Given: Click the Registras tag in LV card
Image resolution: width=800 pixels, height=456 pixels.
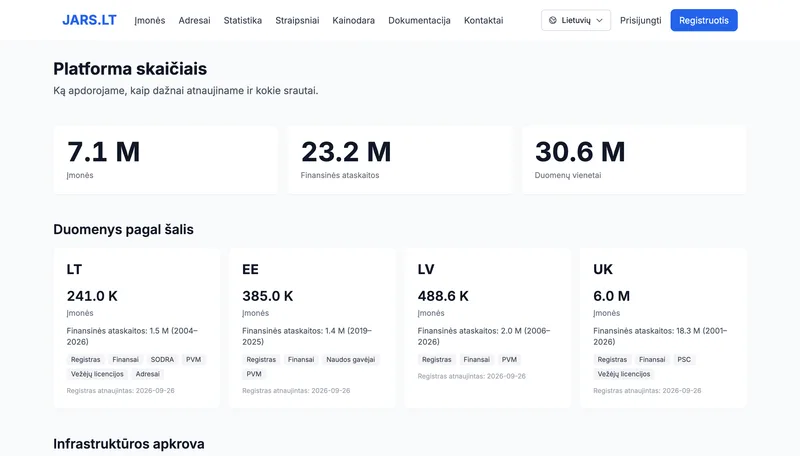Looking at the screenshot, I should click(437, 360).
